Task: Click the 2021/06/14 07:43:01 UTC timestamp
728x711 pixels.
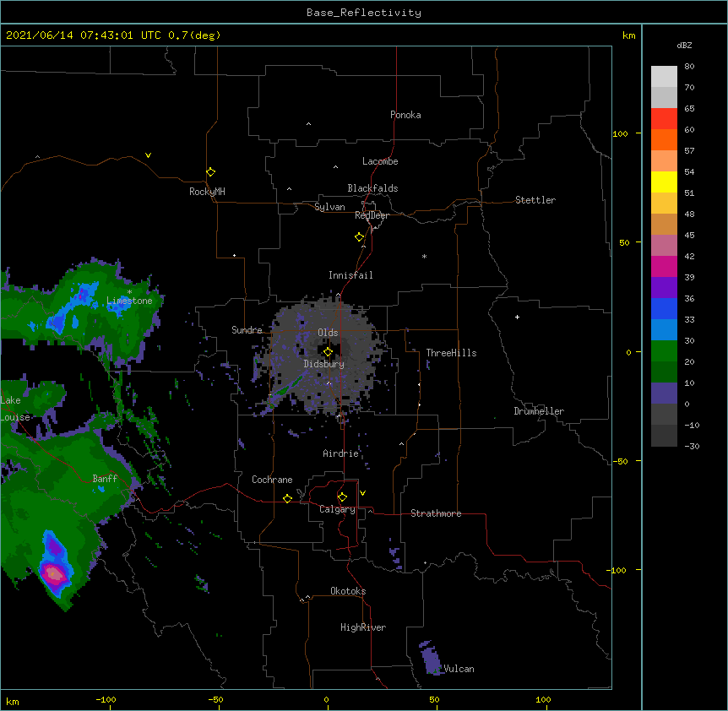Action: click(84, 35)
